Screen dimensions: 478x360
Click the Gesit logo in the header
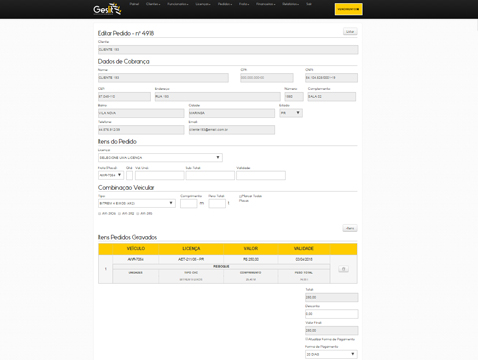107,9
